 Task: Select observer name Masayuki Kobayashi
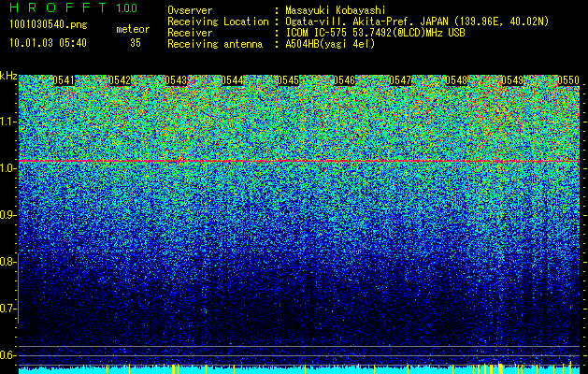click(336, 10)
